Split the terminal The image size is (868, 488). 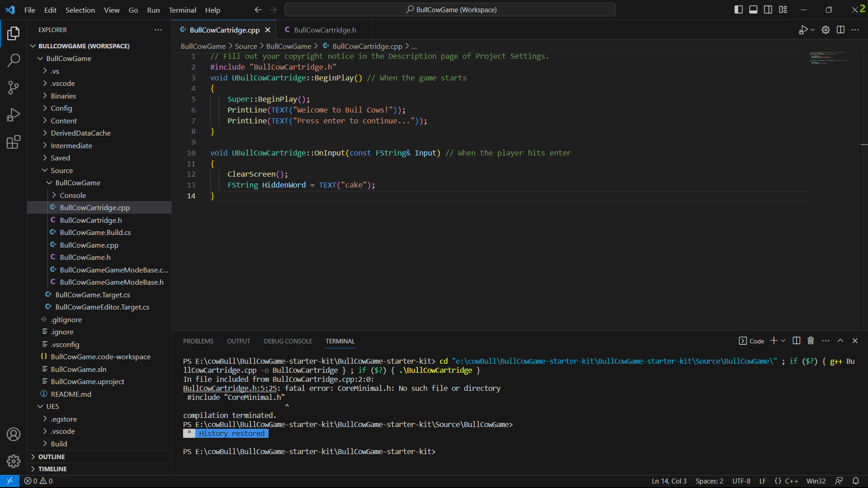tap(796, 341)
